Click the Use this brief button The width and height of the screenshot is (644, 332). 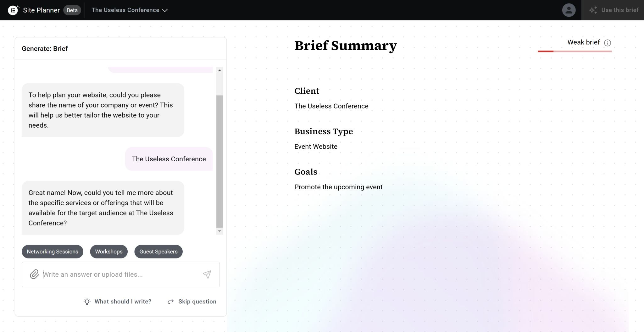[613, 10]
